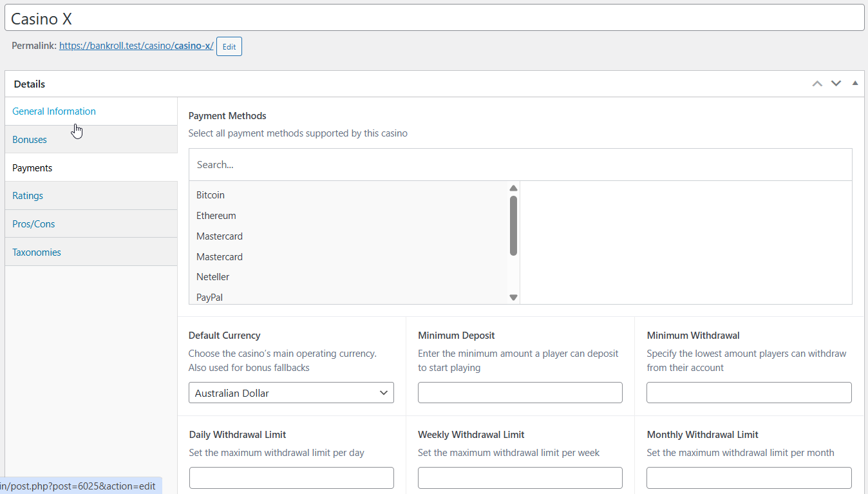The height and width of the screenshot is (494, 868).
Task: Move Details panel up with arrow icon
Action: point(817,84)
